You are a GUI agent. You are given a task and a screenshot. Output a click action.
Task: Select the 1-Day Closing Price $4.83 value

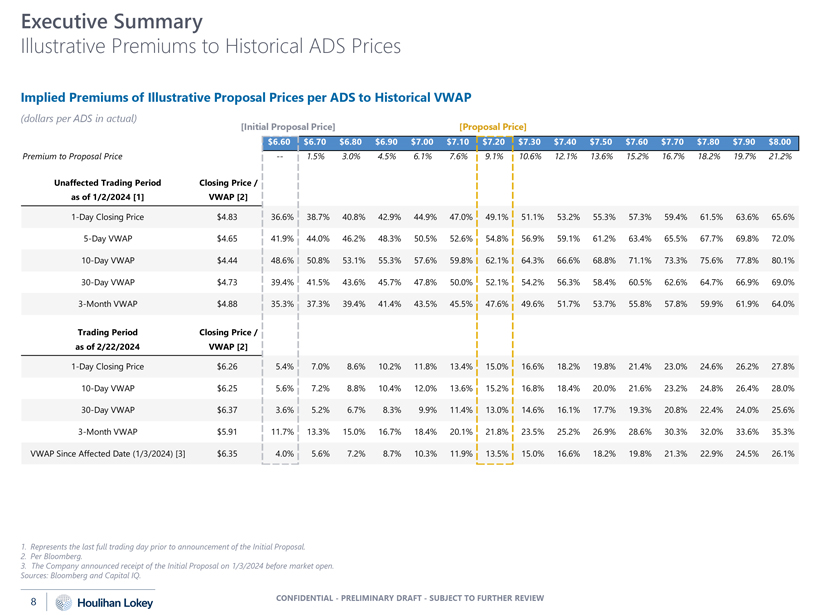coord(227,217)
